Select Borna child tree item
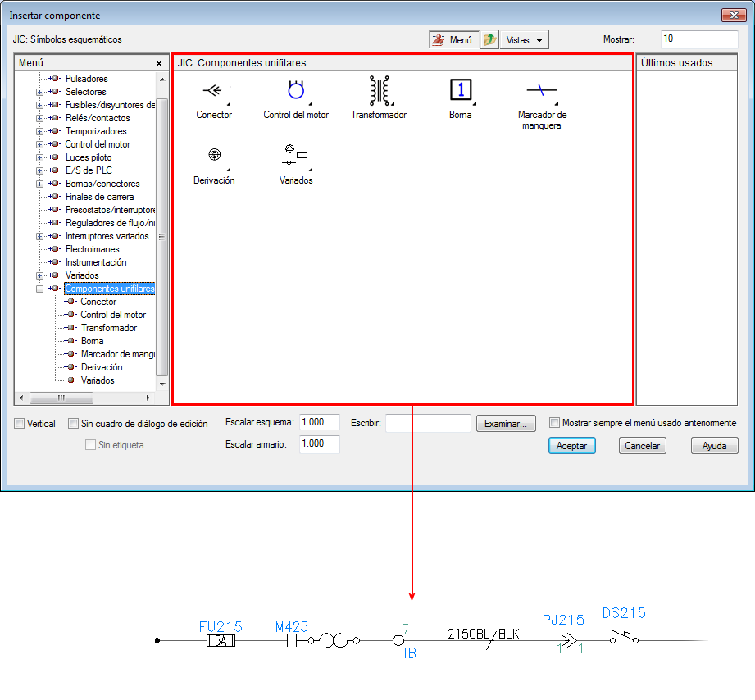The height and width of the screenshot is (700, 755). coord(92,341)
